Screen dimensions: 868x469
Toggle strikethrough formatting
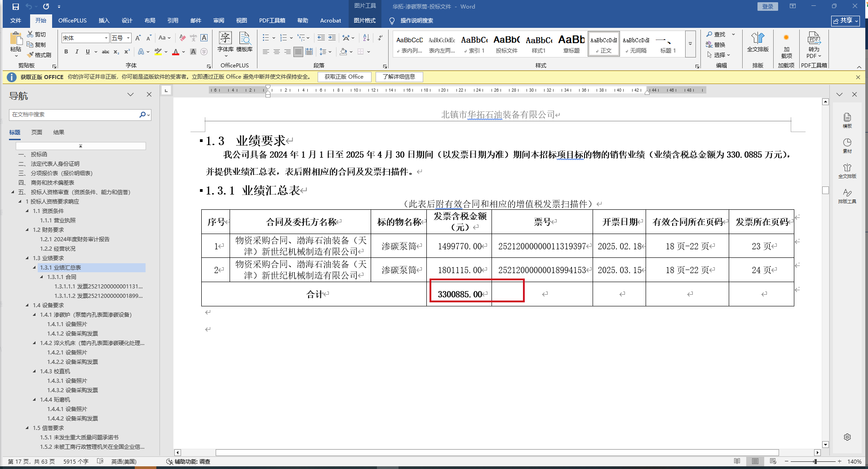[x=106, y=52]
